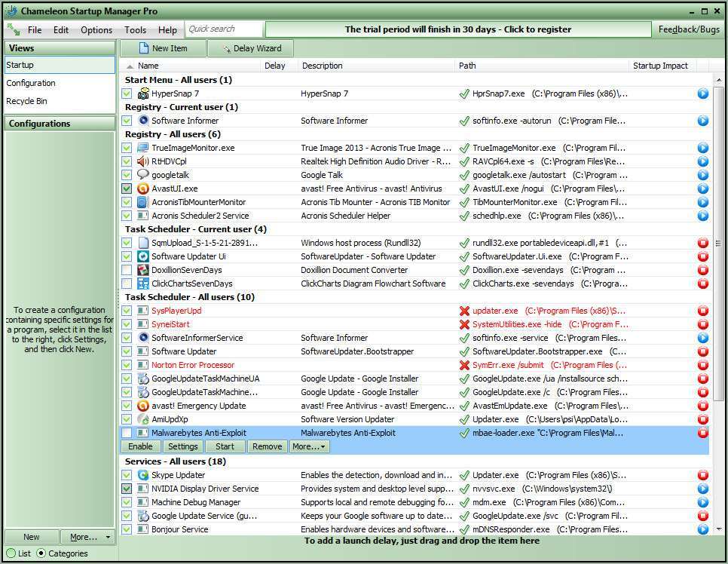Click the New Item button
Viewport: 728px width, 564px height.
pyautogui.click(x=163, y=48)
